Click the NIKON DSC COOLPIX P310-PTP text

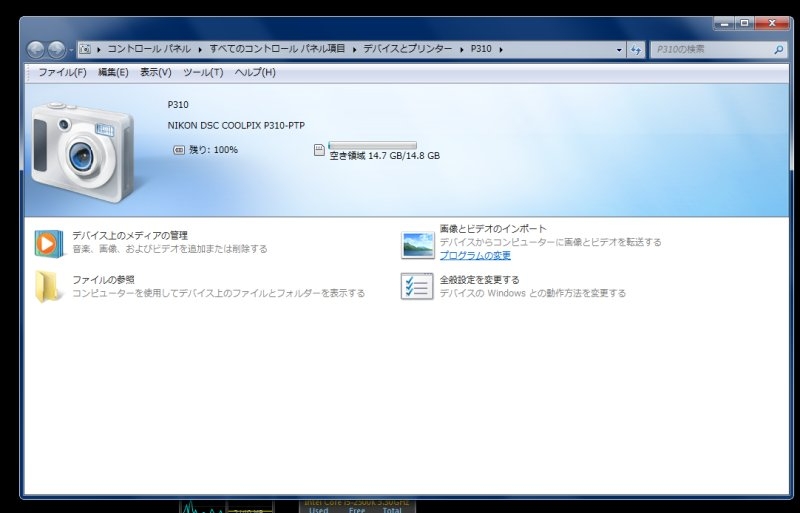pyautogui.click(x=236, y=126)
